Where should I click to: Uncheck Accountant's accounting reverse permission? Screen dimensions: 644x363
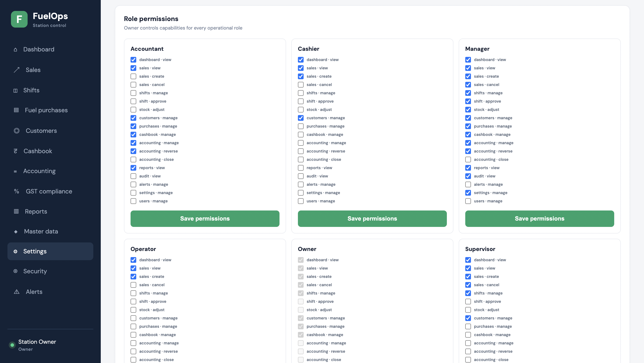pyautogui.click(x=133, y=151)
